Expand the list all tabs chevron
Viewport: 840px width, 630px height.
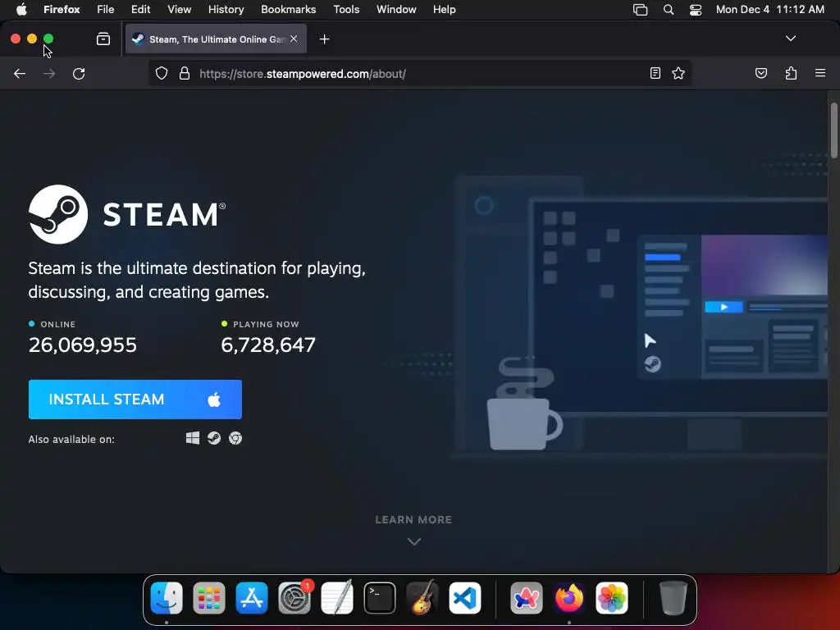(790, 39)
